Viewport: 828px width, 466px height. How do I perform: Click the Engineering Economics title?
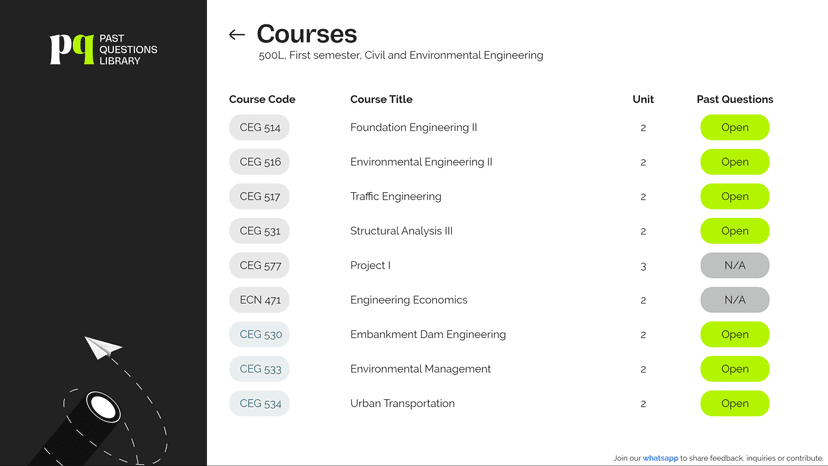click(409, 300)
